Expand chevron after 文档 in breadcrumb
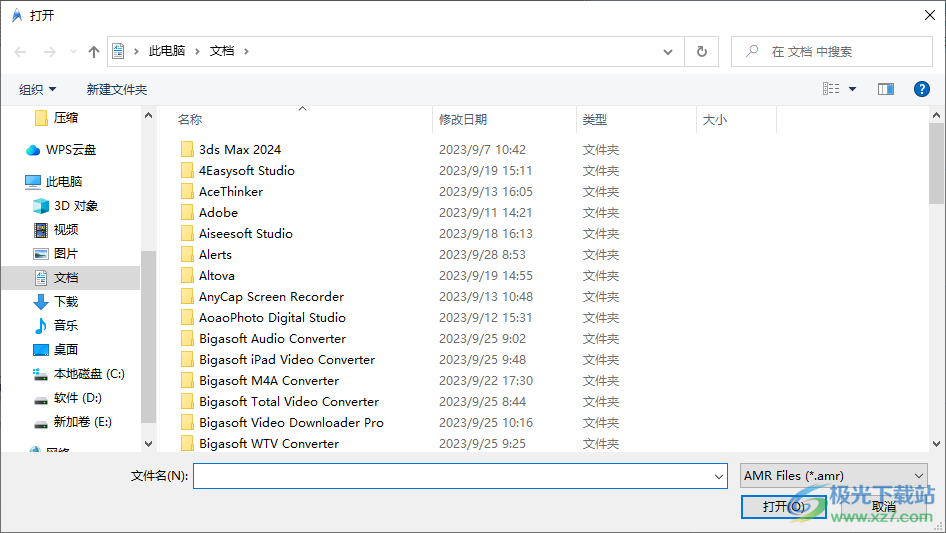Screen dimensions: 946x533 coord(246,51)
